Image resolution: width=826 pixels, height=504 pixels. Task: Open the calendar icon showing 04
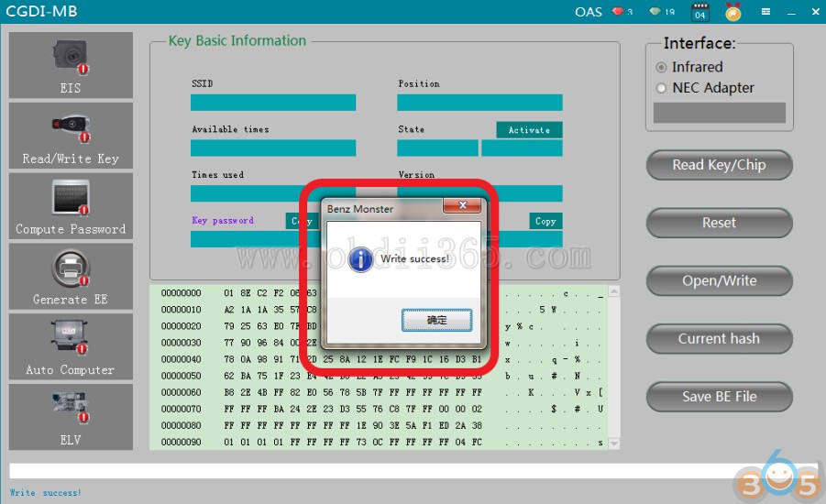click(700, 12)
